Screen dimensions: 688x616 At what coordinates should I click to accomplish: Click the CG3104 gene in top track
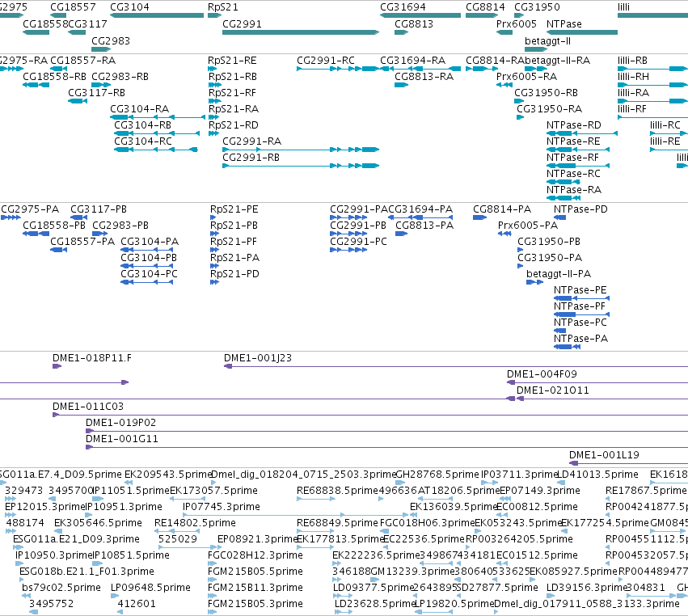(157, 15)
